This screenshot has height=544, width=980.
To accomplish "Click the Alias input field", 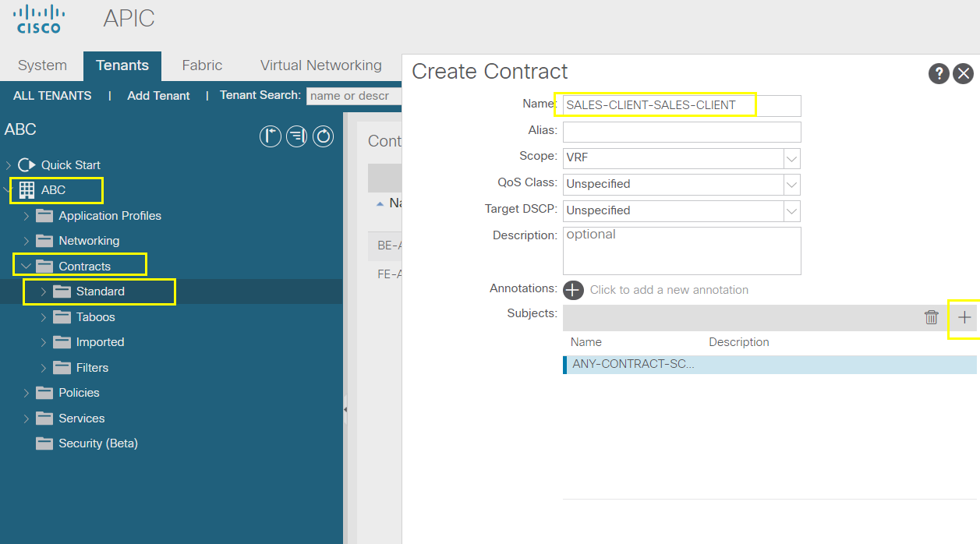I will point(681,132).
